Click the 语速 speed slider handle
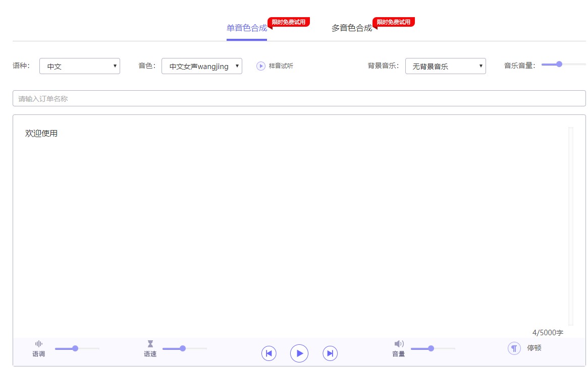Screen dimensions: 588x368 tap(183, 348)
